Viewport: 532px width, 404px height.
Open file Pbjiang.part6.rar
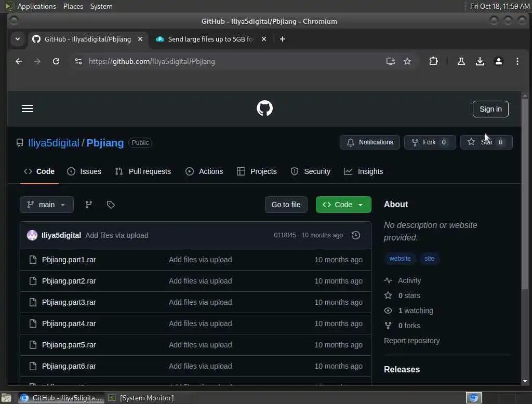(x=69, y=366)
